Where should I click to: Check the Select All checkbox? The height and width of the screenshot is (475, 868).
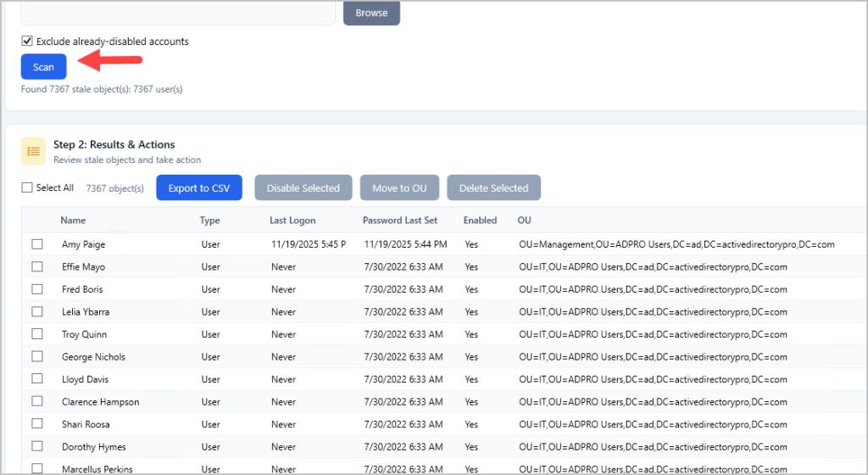click(x=27, y=187)
